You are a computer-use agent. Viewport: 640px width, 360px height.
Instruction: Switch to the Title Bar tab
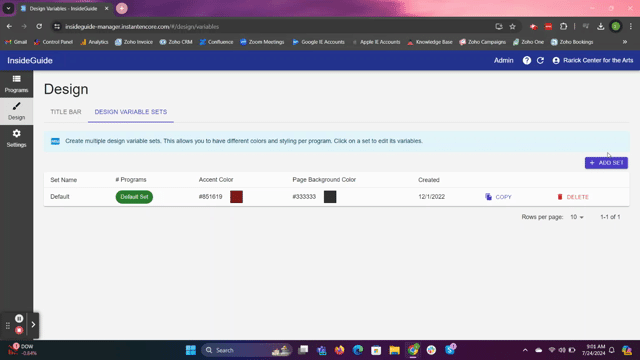(x=66, y=112)
